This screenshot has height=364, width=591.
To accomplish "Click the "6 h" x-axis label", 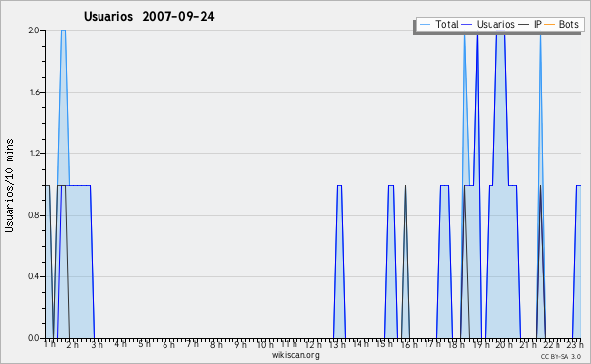I will [x=168, y=344].
